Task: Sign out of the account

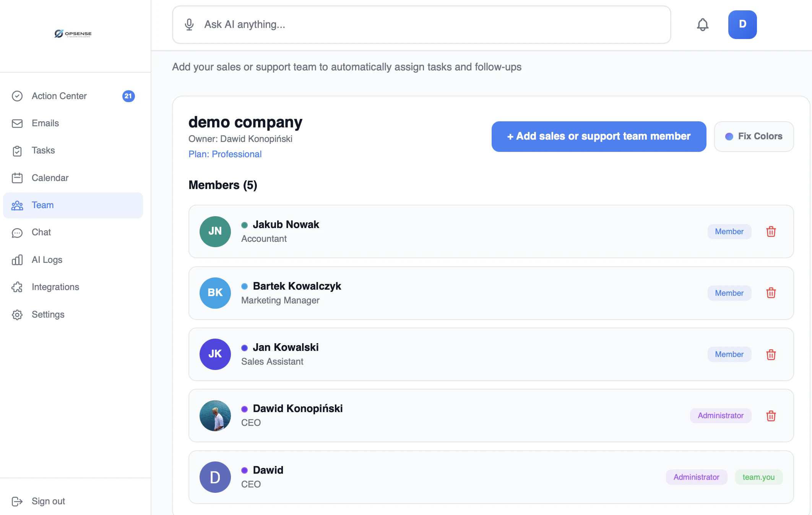Action: coord(48,501)
